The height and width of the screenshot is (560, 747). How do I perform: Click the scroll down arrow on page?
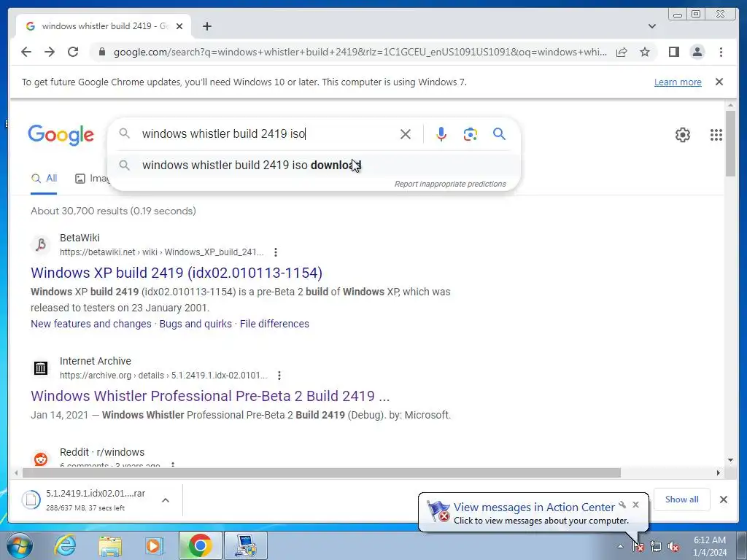pos(731,460)
